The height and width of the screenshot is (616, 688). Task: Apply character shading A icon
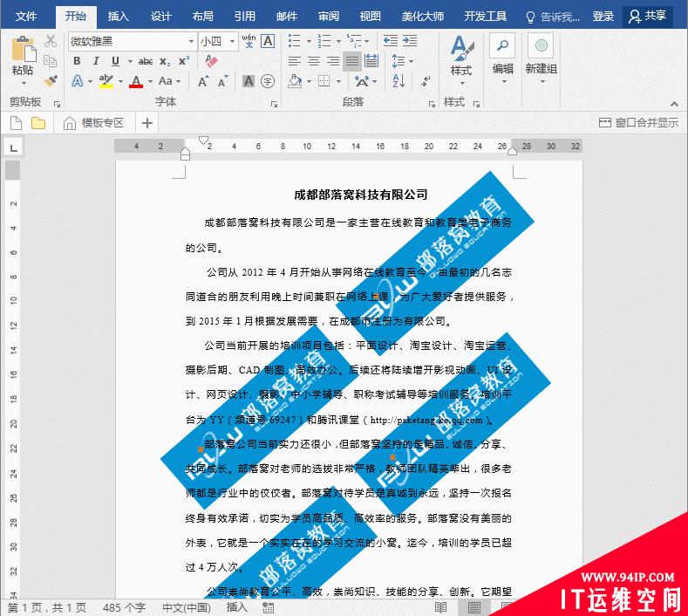click(x=249, y=81)
